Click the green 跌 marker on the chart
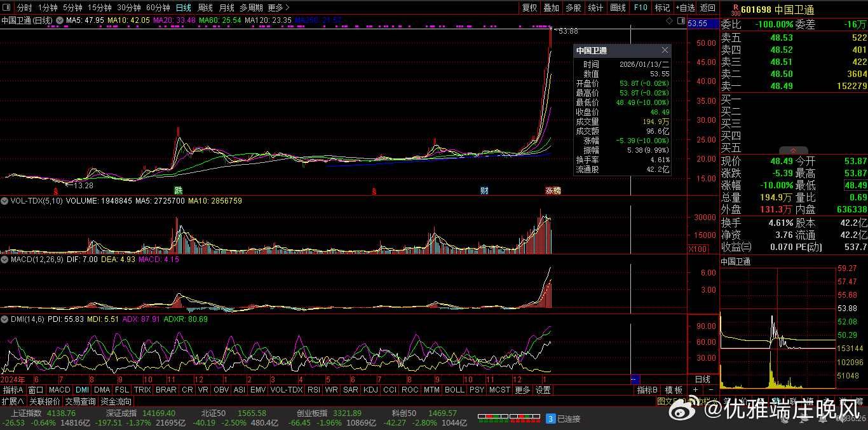This screenshot has height=430, width=868. [x=179, y=190]
